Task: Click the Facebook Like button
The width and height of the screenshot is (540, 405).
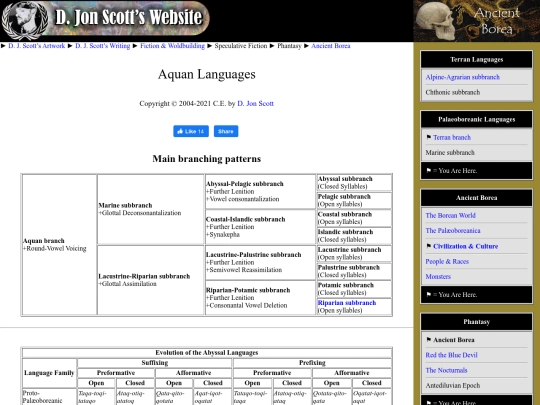Action: click(191, 131)
